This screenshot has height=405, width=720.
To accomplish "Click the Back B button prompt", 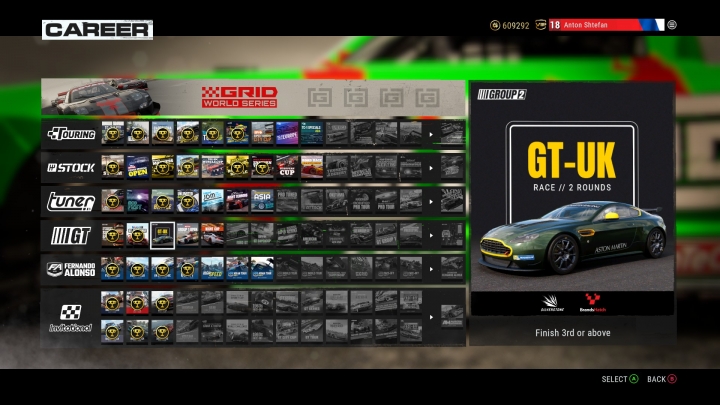I will tap(662, 379).
